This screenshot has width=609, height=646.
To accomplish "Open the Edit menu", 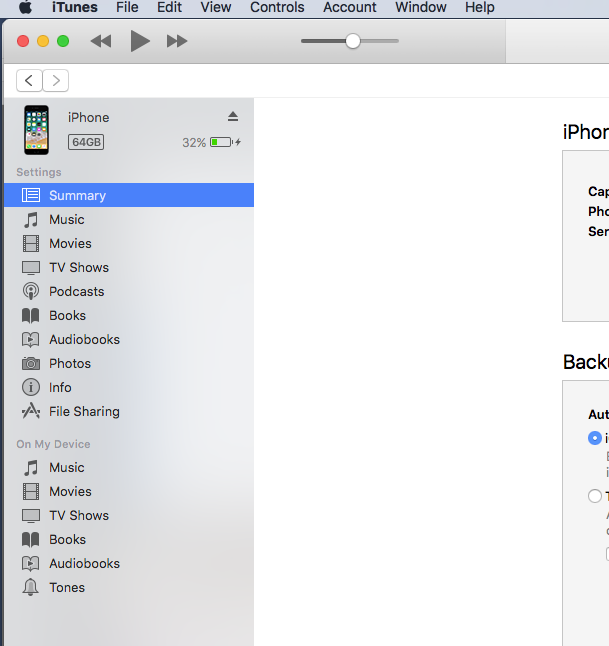I will tap(169, 7).
